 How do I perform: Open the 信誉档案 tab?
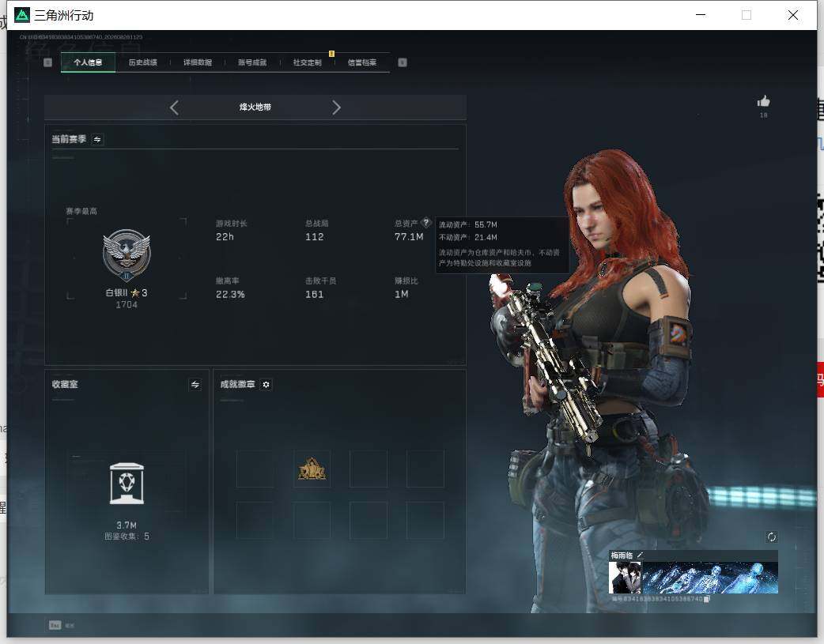(x=362, y=62)
